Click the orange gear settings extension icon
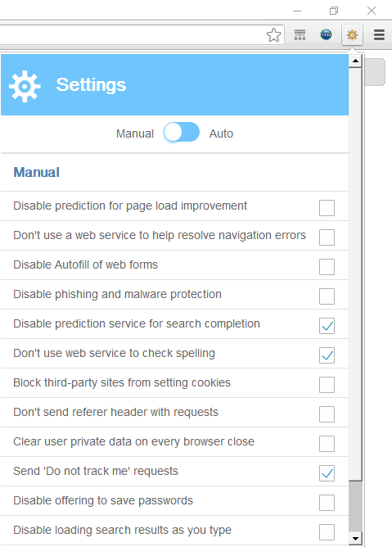This screenshot has width=392, height=547. pos(352,35)
